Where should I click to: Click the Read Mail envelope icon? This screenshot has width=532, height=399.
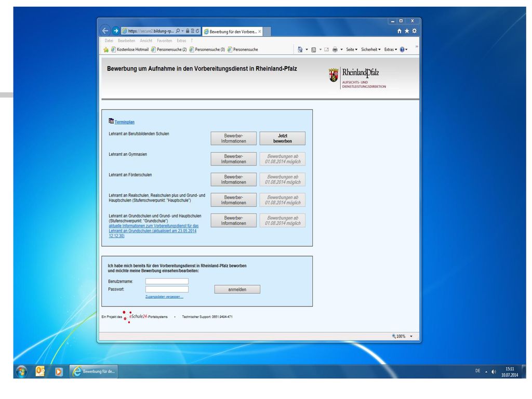click(326, 49)
